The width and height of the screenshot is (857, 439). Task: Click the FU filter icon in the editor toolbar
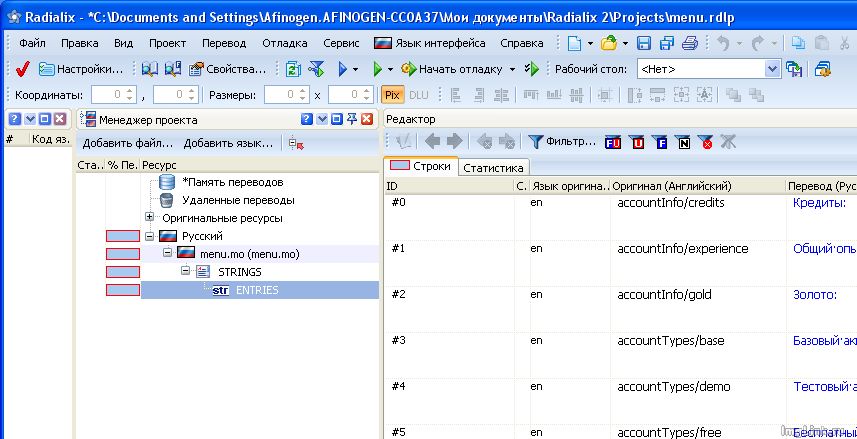(x=612, y=142)
